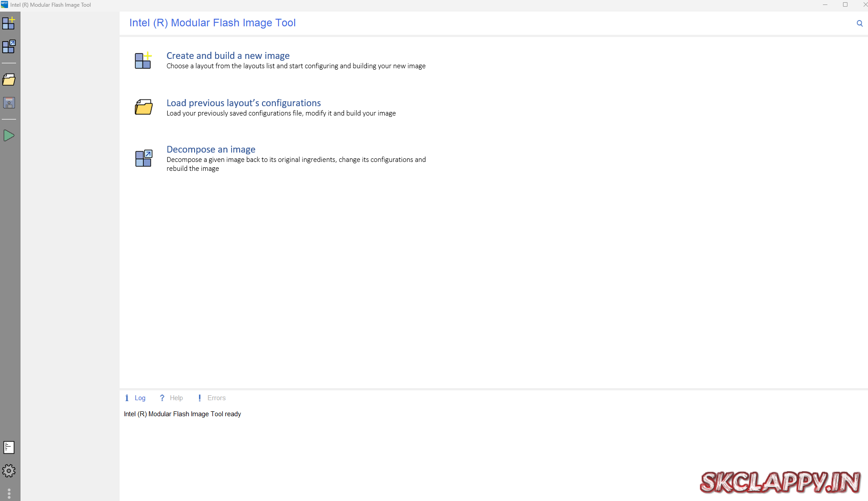Click the 'Load your previously saved configurations file' description

(x=281, y=113)
